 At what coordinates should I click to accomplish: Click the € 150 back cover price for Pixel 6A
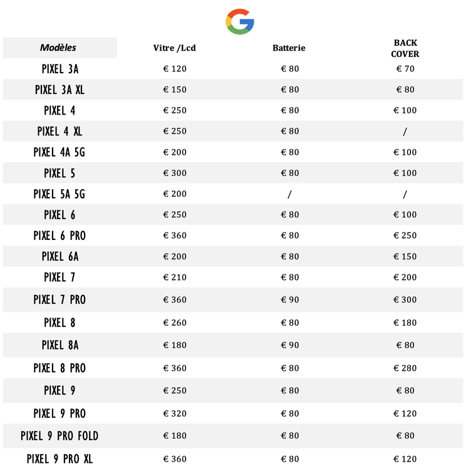tap(405, 257)
